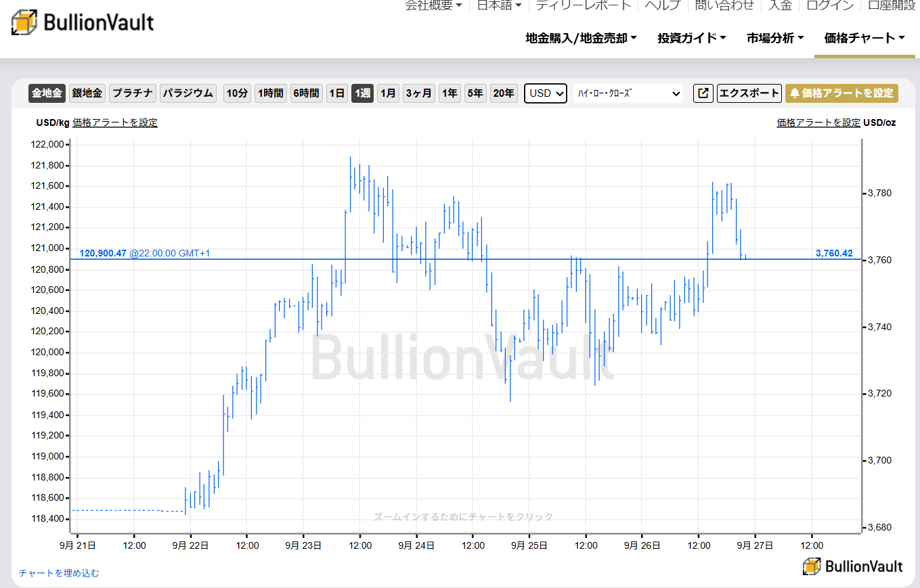Set chart range to 3ヶ月
This screenshot has height=588, width=920.
[x=418, y=93]
